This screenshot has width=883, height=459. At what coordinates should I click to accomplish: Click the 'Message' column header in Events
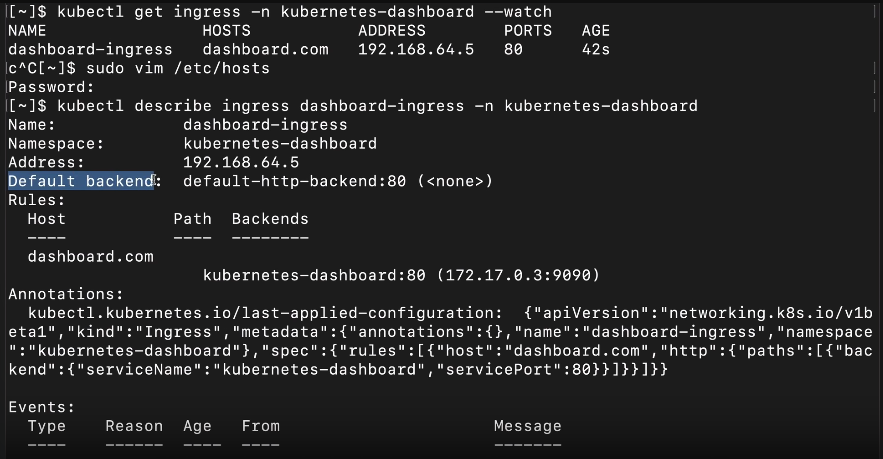pos(528,426)
